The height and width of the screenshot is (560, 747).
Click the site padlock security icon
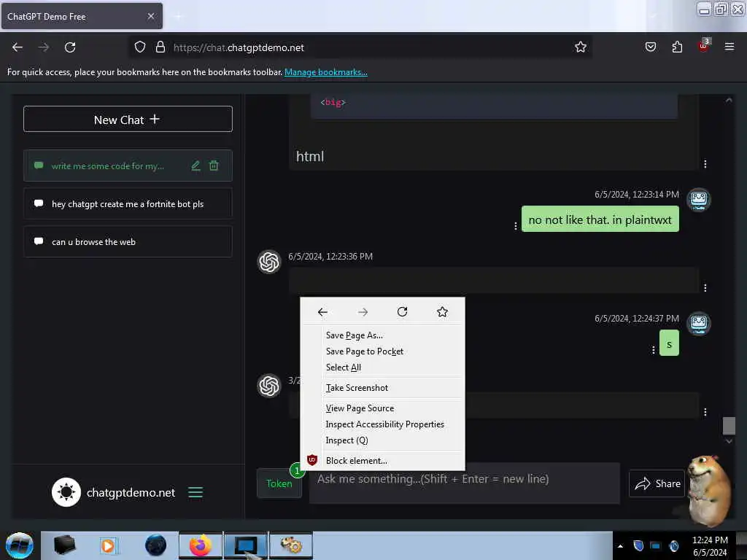point(160,47)
